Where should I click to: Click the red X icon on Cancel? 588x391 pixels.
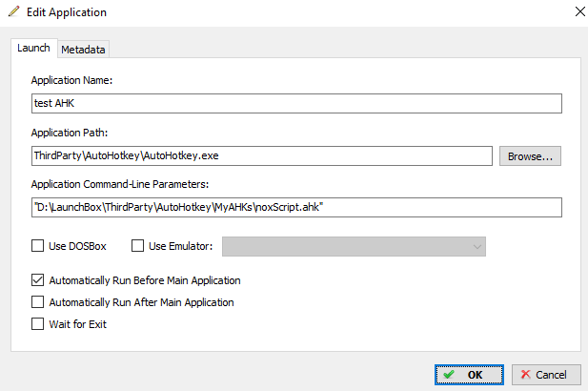pos(526,374)
